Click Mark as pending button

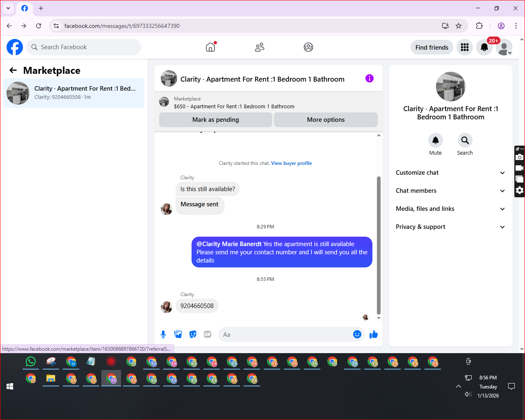[216, 120]
